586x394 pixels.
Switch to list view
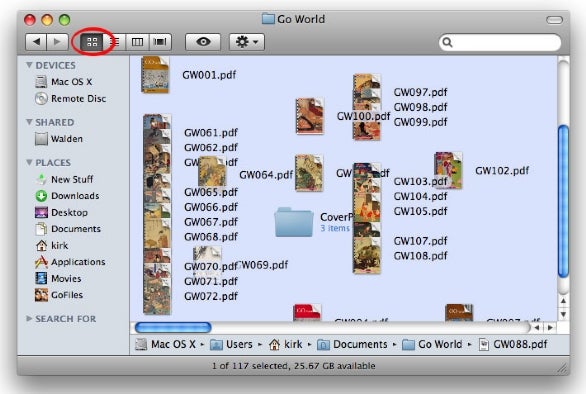tap(115, 41)
